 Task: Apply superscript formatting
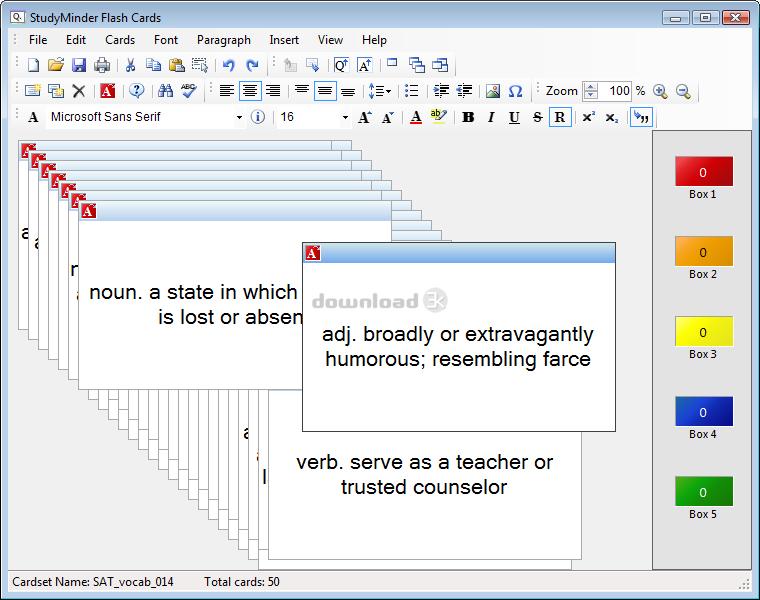click(x=588, y=117)
